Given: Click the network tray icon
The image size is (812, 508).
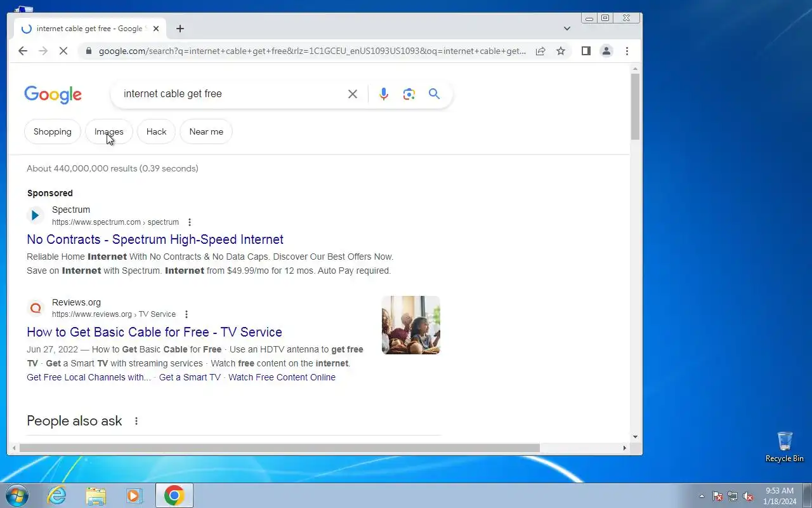Looking at the screenshot, I should (x=733, y=496).
